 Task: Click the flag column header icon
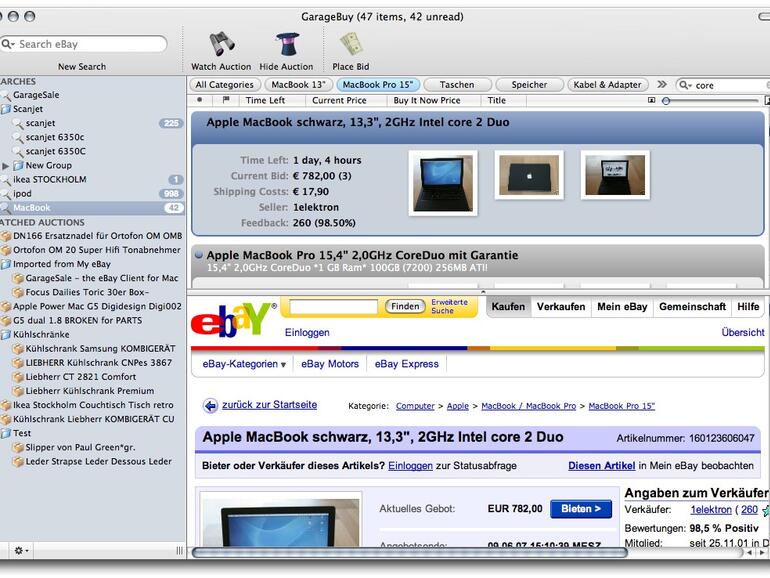coord(226,100)
